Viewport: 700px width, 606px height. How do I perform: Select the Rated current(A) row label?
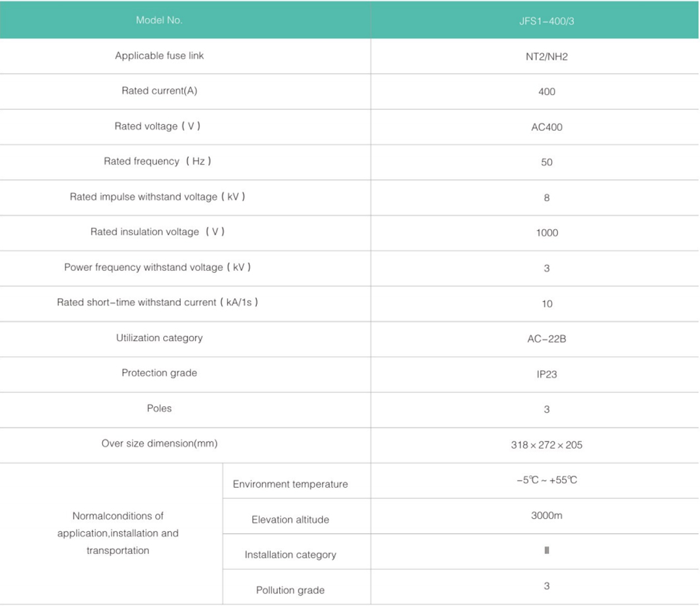click(159, 91)
